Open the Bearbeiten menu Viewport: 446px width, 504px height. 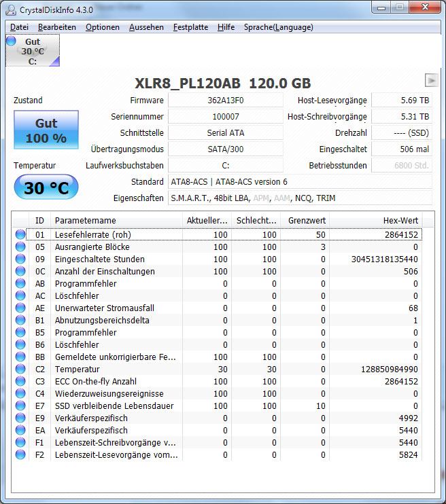click(x=57, y=27)
